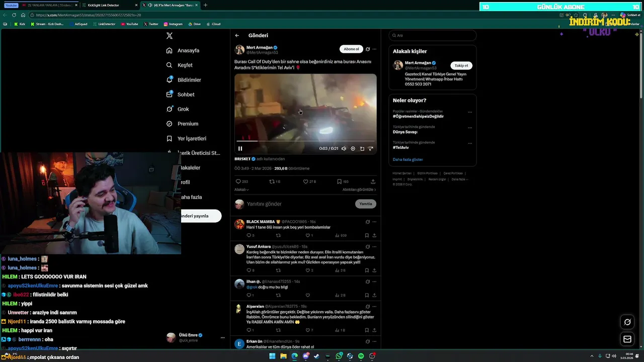The image size is (644, 362).
Task: Open more options on Alparslan's reply
Action: [374, 306]
